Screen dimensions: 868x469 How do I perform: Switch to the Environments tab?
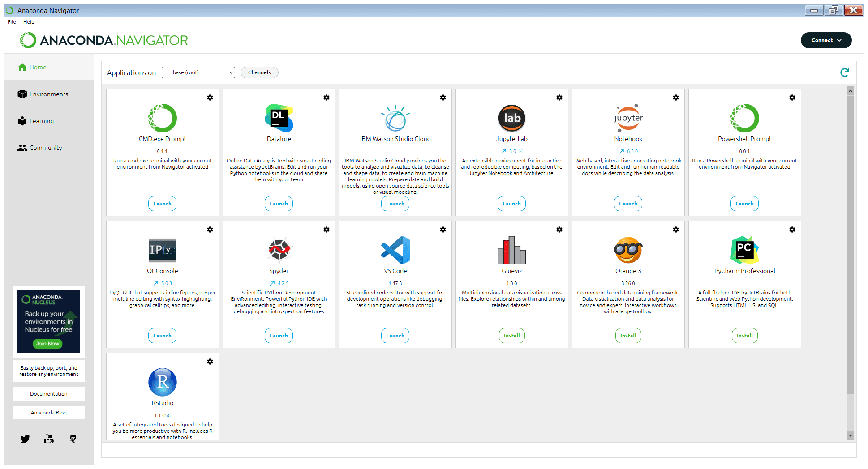point(48,94)
